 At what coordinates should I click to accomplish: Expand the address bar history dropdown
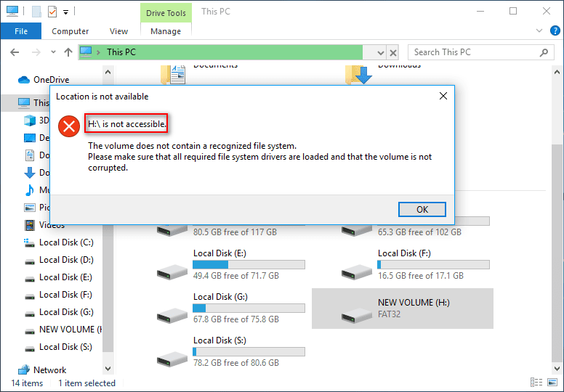coord(381,52)
